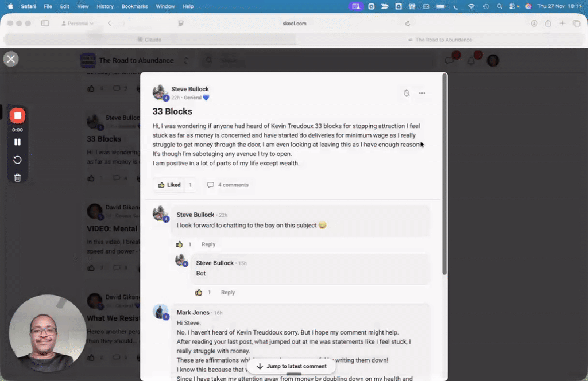588x381 pixels.
Task: Open the Bookmarks menu
Action: pyautogui.click(x=134, y=6)
